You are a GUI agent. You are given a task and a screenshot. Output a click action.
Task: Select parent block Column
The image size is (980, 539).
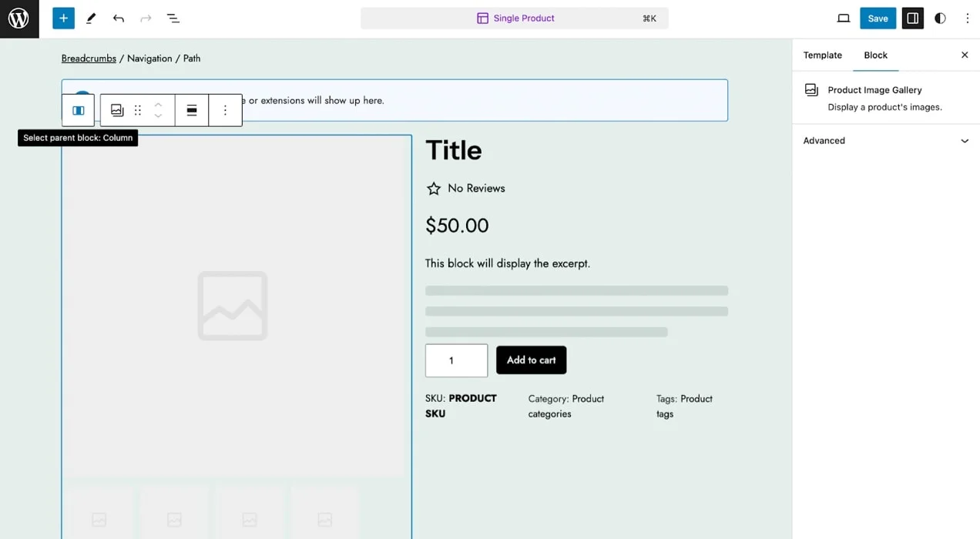pyautogui.click(x=78, y=110)
